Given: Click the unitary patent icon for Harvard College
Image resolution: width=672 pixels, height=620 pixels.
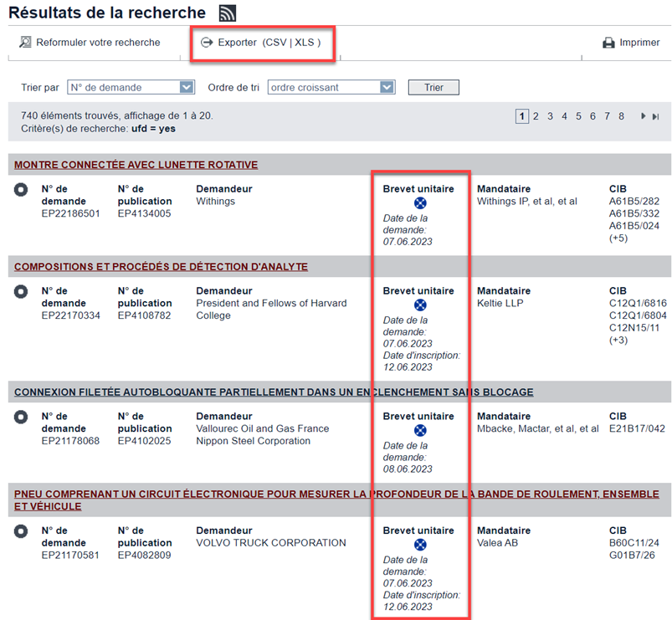Looking at the screenshot, I should tap(421, 305).
